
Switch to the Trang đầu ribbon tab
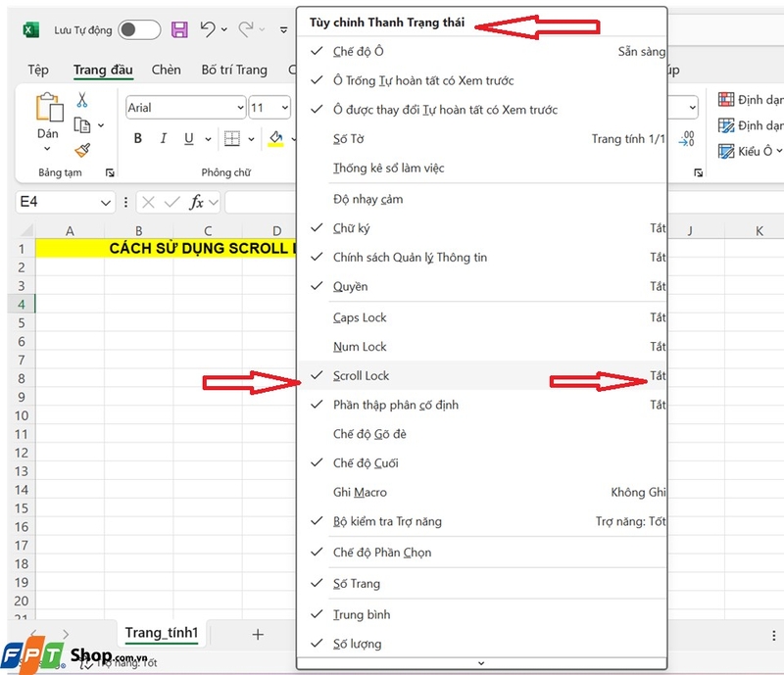click(x=103, y=70)
